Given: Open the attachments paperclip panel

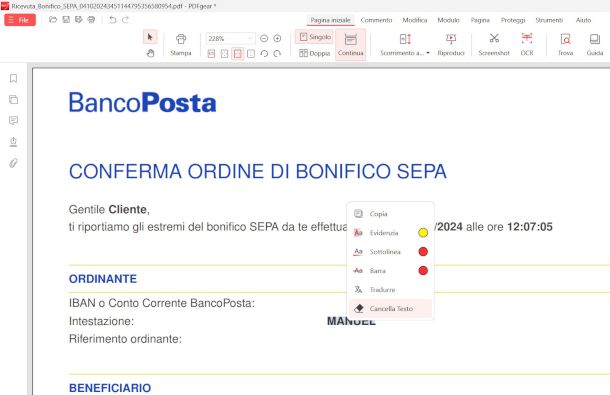Looking at the screenshot, I should (13, 163).
